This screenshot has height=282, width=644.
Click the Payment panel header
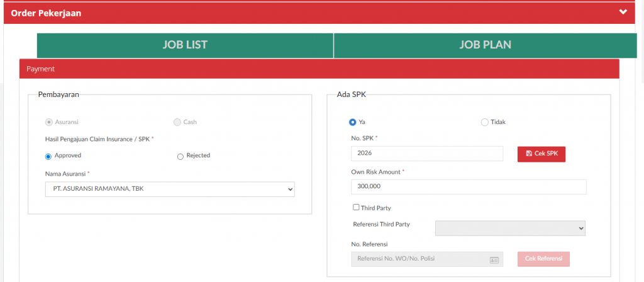tap(319, 69)
